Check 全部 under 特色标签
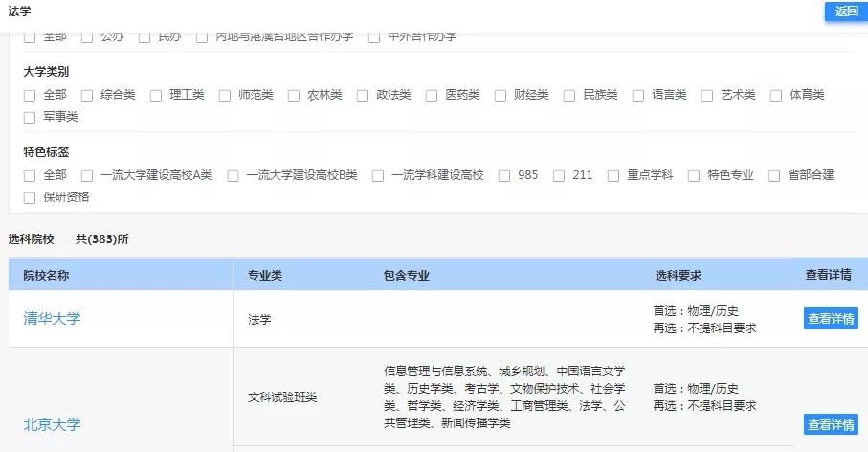The image size is (868, 452). (30, 176)
